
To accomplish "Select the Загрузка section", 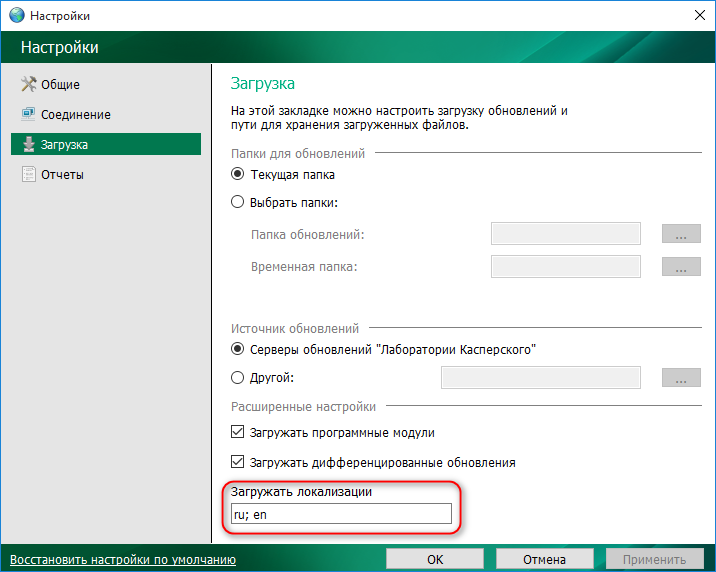I will coord(106,144).
